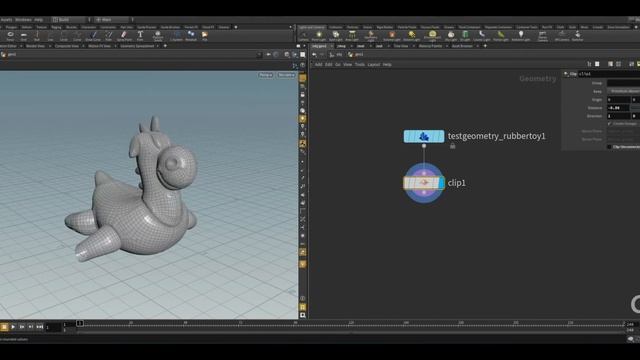Open the network editor Tools menu
This screenshot has height=360, width=640.
pos(360,64)
